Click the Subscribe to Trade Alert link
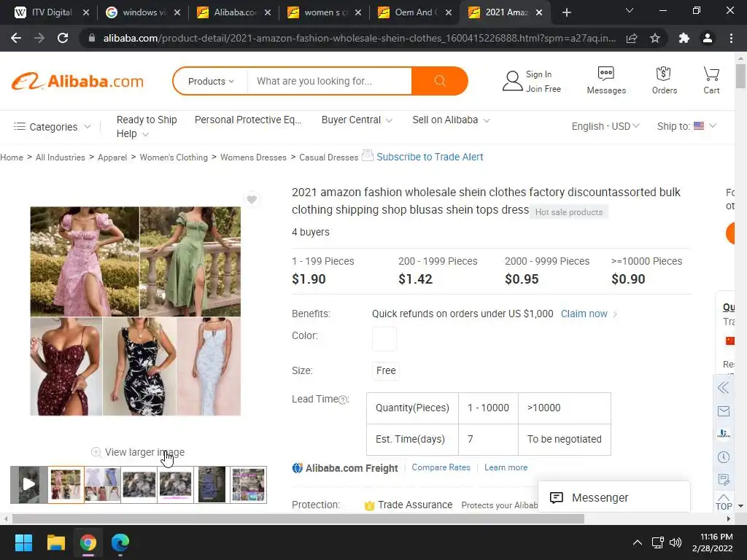747x560 pixels. [430, 157]
